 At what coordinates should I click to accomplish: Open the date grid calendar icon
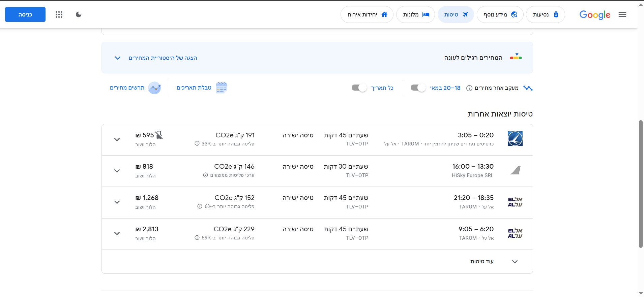[222, 88]
